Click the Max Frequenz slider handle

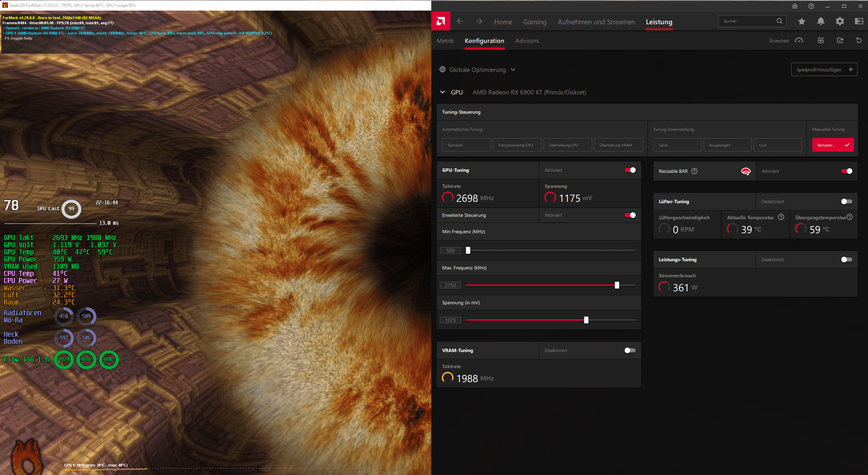(x=617, y=285)
